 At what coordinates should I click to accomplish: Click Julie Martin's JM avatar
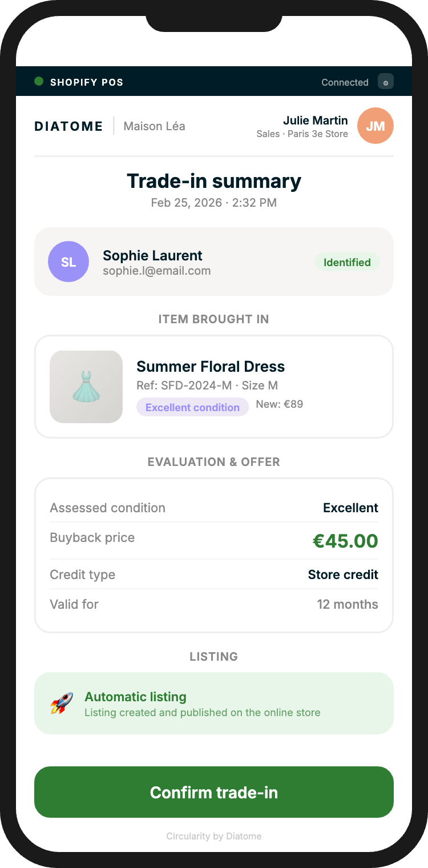[x=375, y=126]
